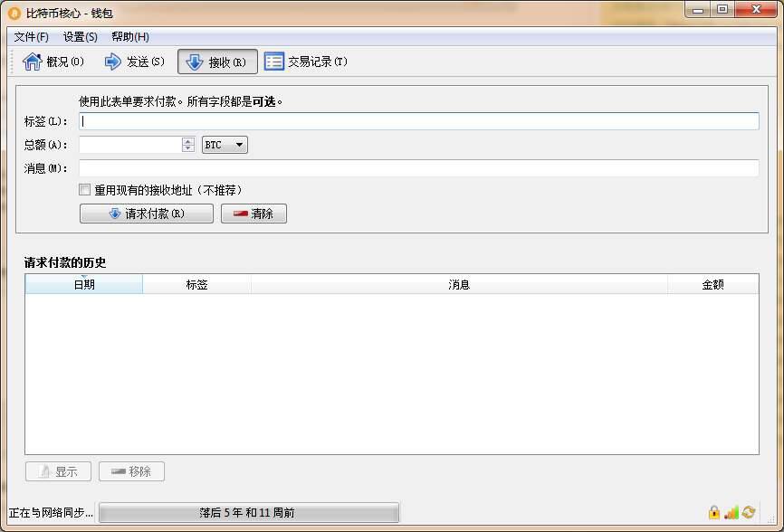Open the 文件(F) menu
Screen dimensions: 784x532
click(31, 37)
